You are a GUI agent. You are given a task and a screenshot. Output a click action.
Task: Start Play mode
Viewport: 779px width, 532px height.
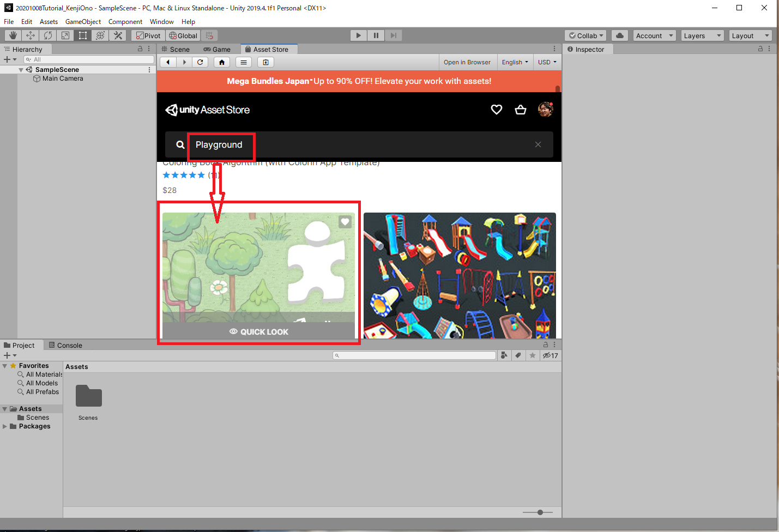pos(358,35)
